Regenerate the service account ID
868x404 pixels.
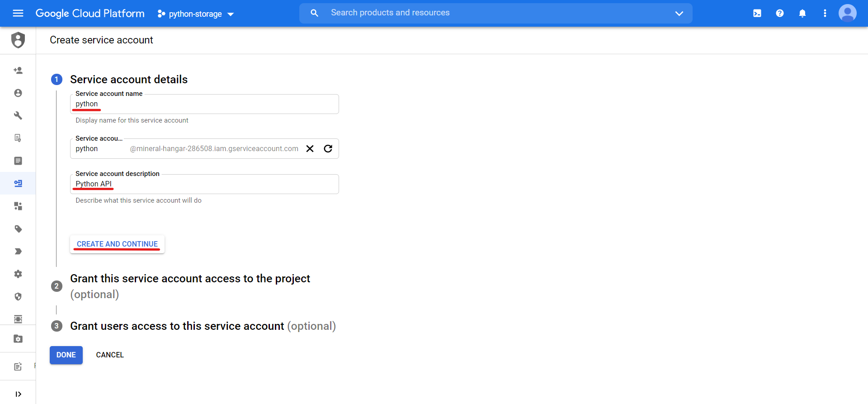[328, 149]
